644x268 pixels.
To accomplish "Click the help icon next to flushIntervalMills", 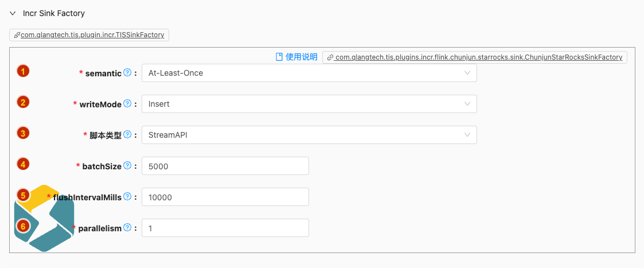I will point(127,197).
